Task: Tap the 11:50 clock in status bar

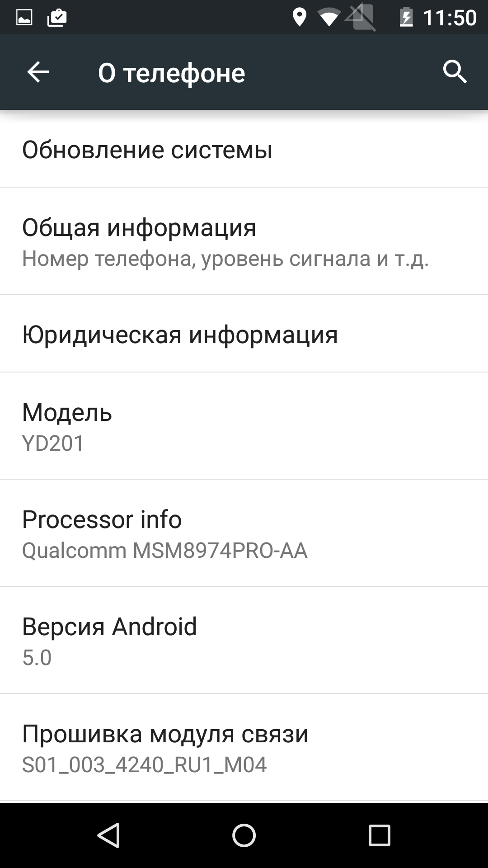Action: coord(450,18)
